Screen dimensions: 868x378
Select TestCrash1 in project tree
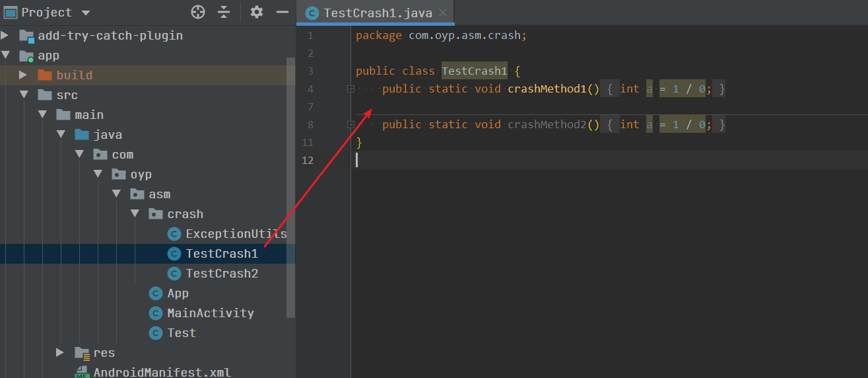[222, 254]
